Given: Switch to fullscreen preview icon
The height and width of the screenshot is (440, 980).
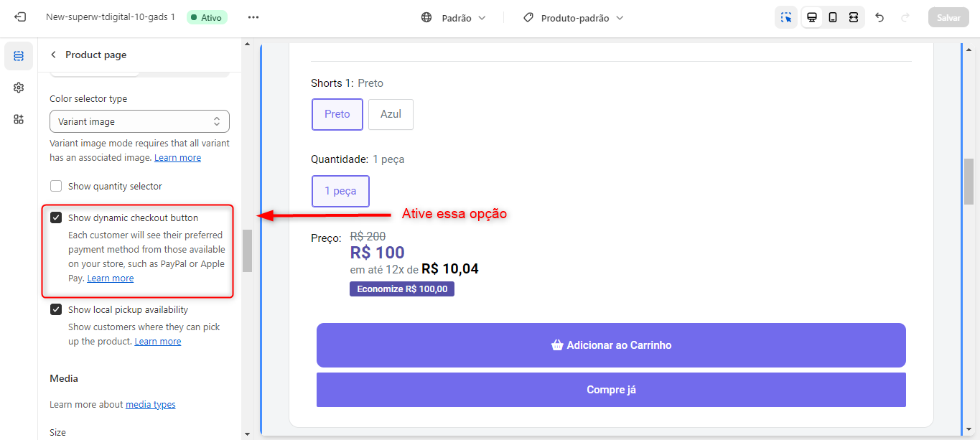Looking at the screenshot, I should [x=854, y=17].
